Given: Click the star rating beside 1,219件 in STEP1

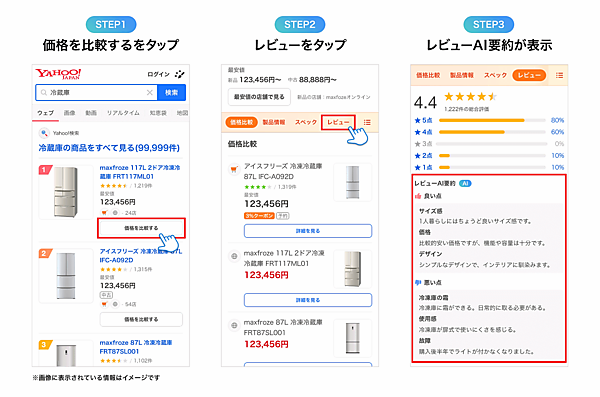Looking at the screenshot, I should [114, 186].
